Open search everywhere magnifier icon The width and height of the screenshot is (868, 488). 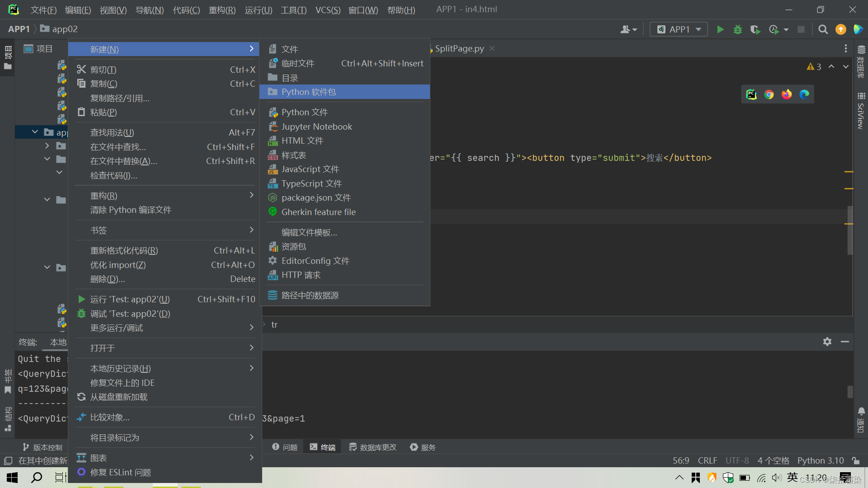(823, 29)
